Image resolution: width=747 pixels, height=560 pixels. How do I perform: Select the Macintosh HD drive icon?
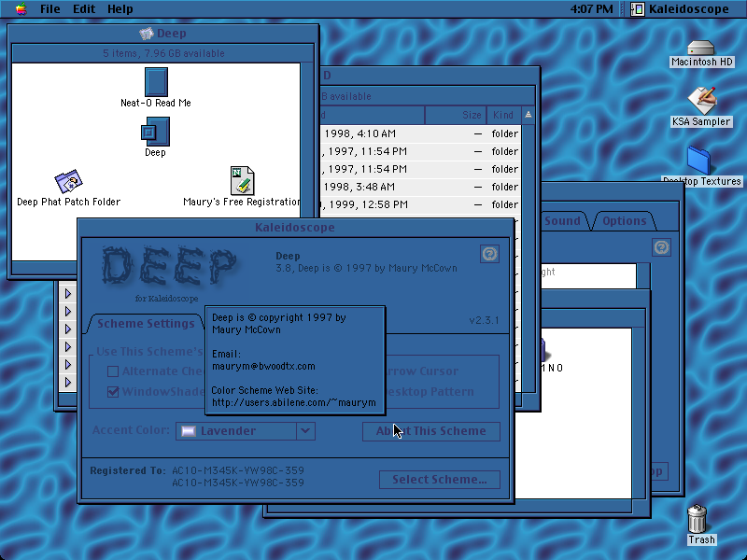coord(701,48)
